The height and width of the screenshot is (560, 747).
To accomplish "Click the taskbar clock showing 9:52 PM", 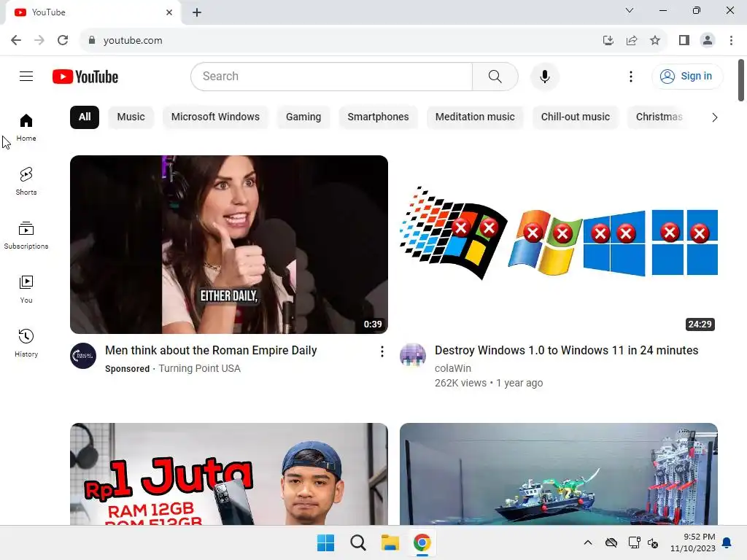I will (x=693, y=542).
